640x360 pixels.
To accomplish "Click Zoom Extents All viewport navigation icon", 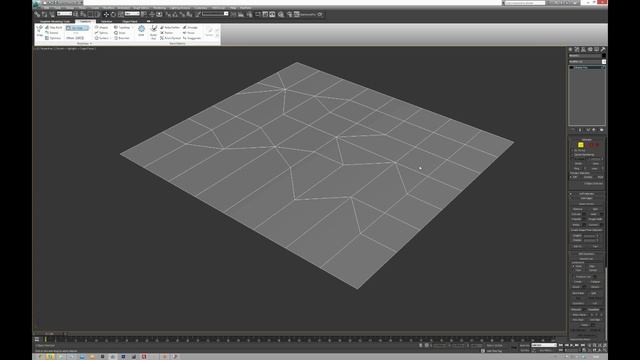I will click(x=604, y=345).
